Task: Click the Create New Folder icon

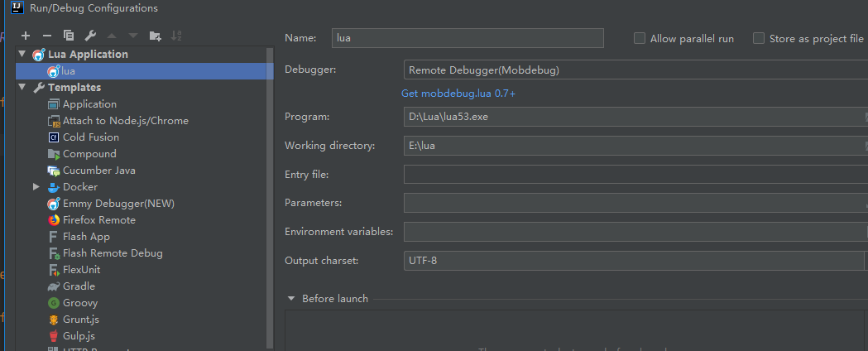Action: pyautogui.click(x=155, y=36)
